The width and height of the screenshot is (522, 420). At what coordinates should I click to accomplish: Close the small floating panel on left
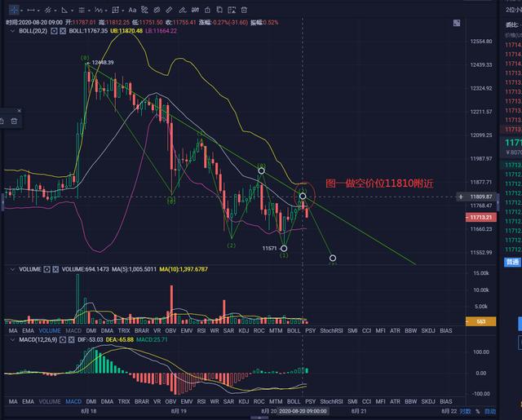19,110
